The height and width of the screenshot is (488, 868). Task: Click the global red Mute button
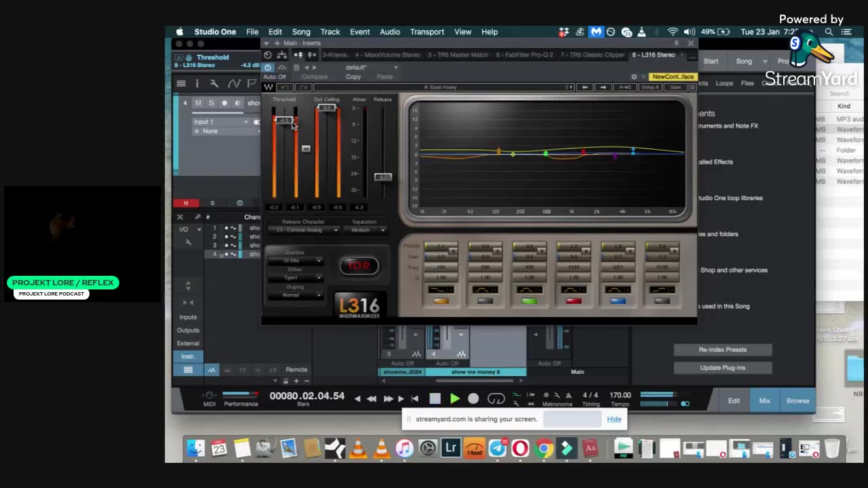pos(186,203)
